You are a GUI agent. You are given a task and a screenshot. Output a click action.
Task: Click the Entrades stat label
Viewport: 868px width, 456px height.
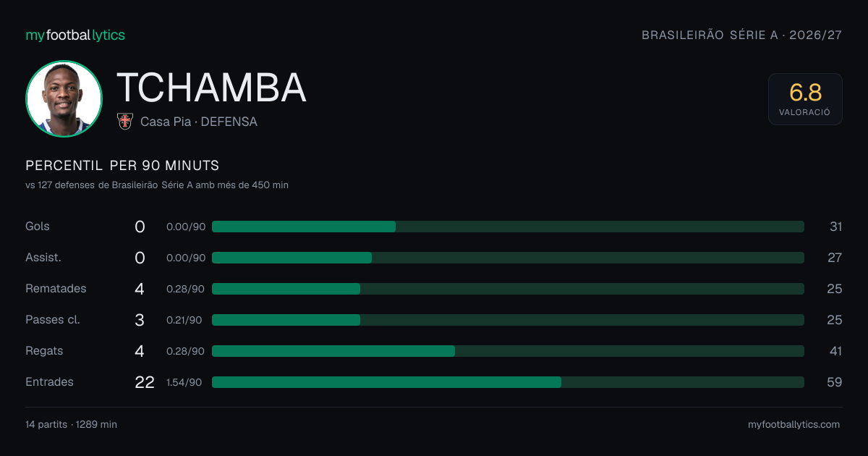pos(49,381)
